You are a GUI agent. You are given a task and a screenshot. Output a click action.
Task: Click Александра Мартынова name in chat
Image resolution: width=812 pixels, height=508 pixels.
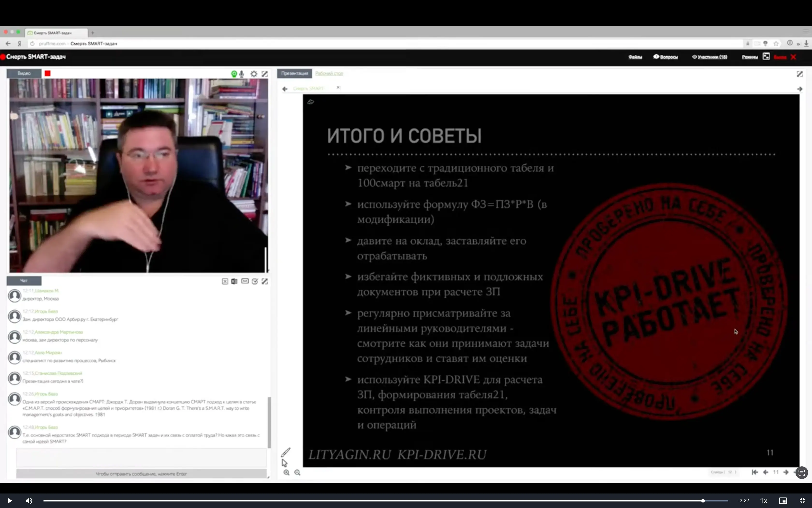(59, 332)
